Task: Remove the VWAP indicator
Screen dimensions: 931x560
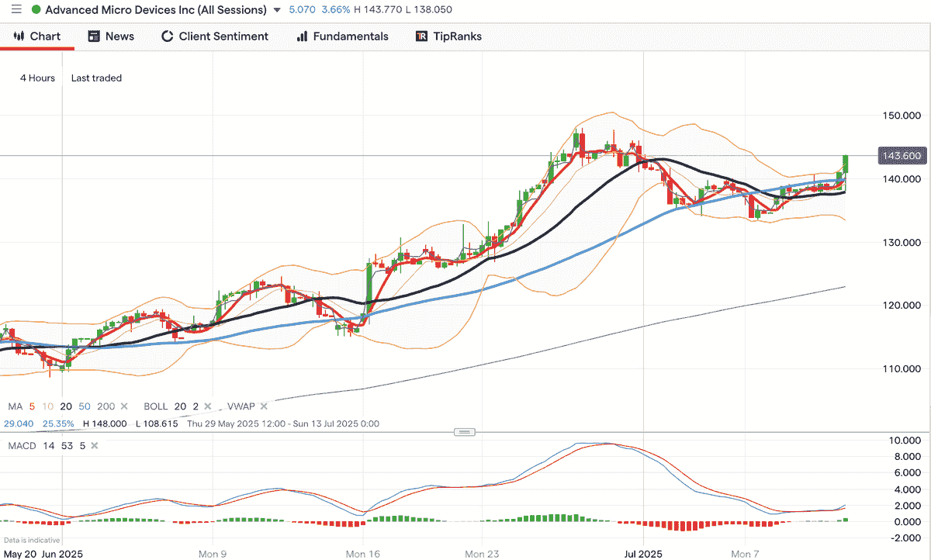Action: point(264,406)
